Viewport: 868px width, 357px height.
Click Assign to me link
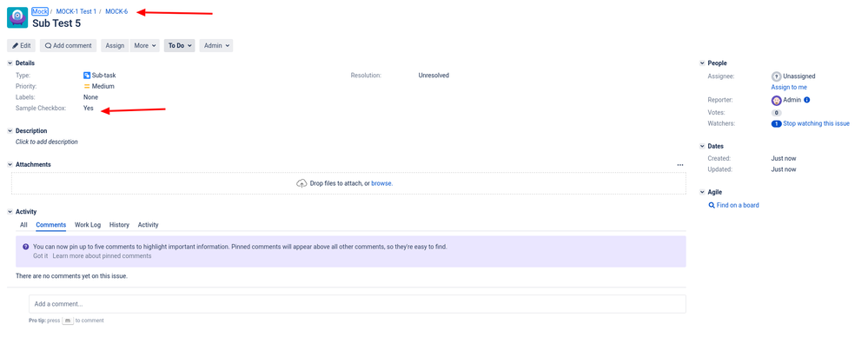[x=789, y=88]
